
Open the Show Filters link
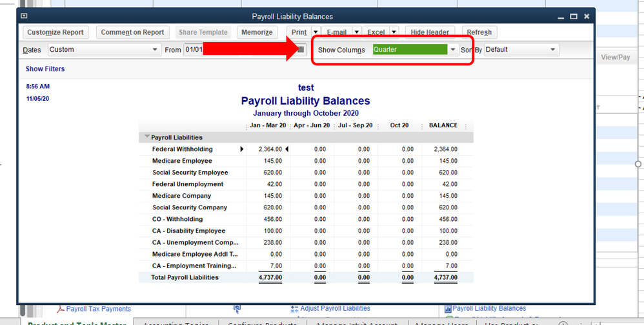pyautogui.click(x=45, y=69)
